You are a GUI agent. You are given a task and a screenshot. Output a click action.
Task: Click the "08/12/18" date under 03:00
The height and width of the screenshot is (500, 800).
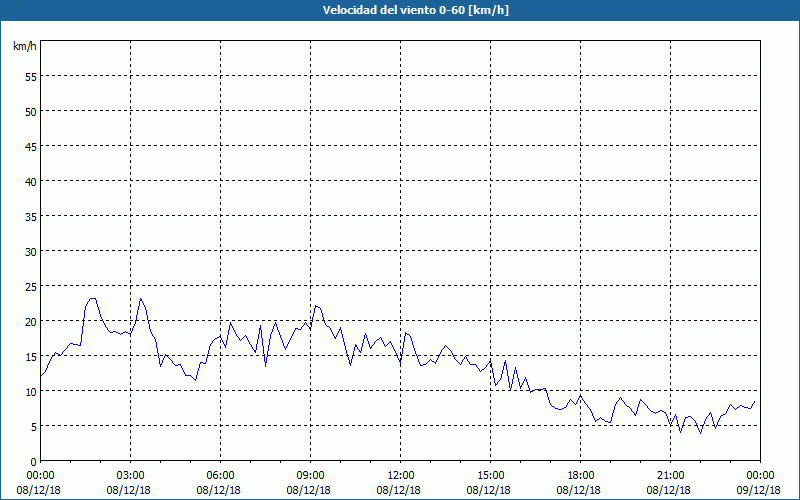click(x=129, y=490)
